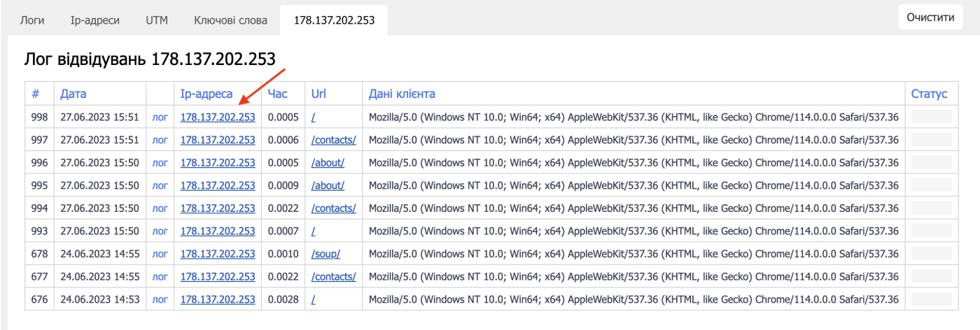Image resolution: width=980 pixels, height=330 pixels.
Task: Sort by the Час column header
Action: (x=277, y=94)
